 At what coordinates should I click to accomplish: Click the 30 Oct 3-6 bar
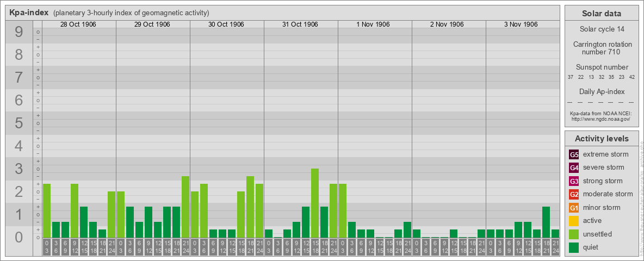click(x=204, y=210)
